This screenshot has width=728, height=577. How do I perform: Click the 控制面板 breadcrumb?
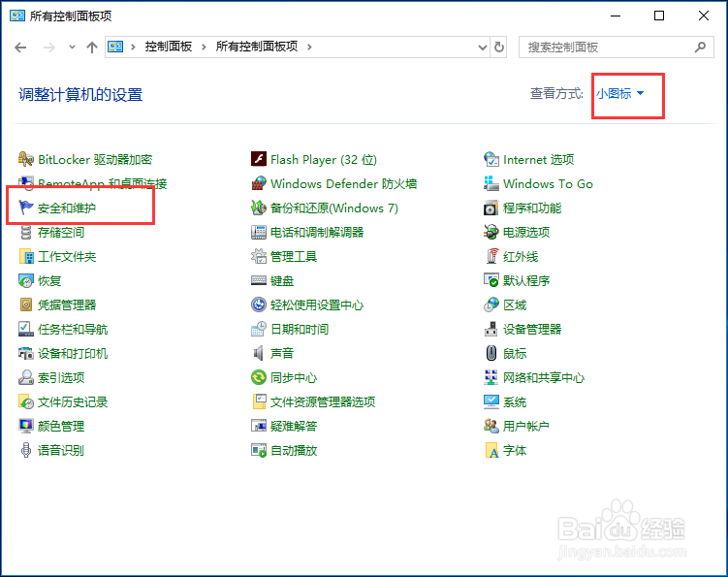[169, 47]
